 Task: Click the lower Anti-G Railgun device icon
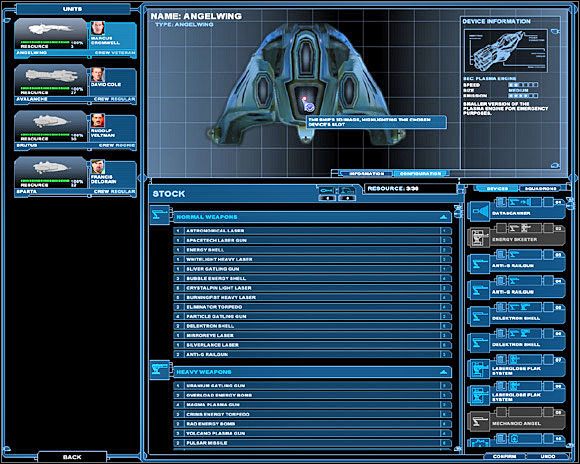pyautogui.click(x=479, y=290)
